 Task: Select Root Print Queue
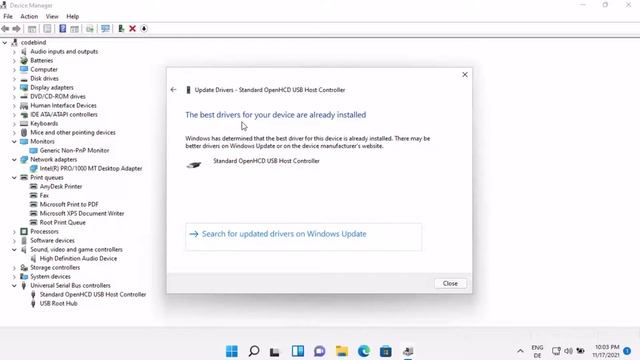click(x=62, y=222)
